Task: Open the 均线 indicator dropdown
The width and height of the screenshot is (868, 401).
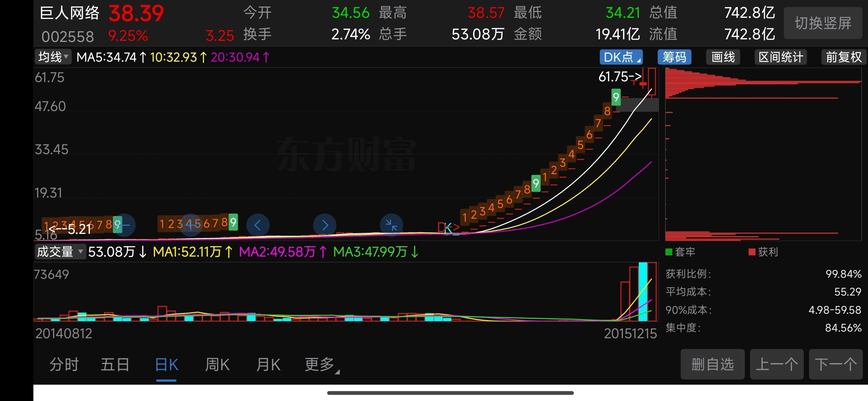Action: (53, 57)
